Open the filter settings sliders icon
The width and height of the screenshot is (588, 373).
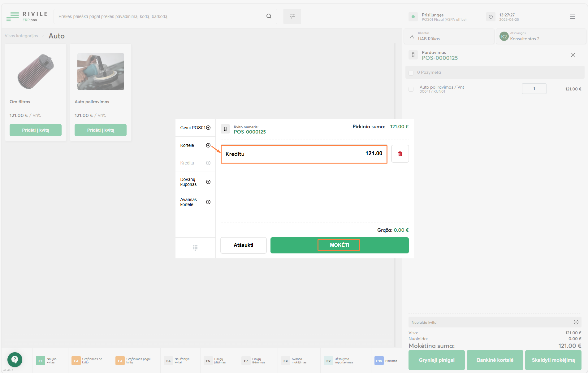tap(292, 16)
